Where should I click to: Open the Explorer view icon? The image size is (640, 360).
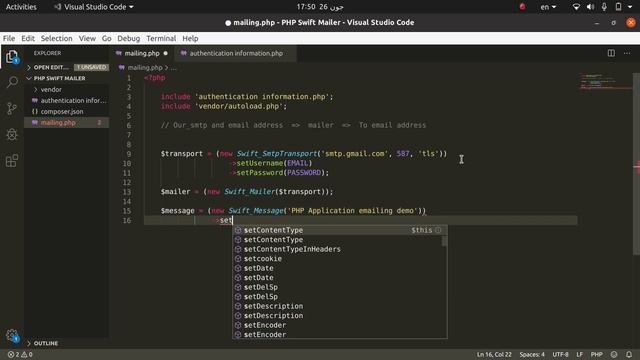pos(12,57)
